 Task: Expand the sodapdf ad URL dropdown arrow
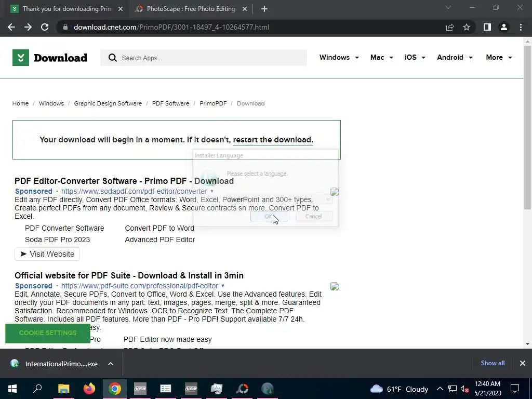coord(212,191)
